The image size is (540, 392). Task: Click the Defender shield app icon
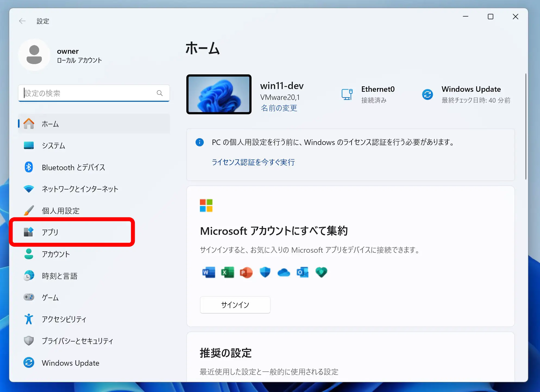click(265, 272)
